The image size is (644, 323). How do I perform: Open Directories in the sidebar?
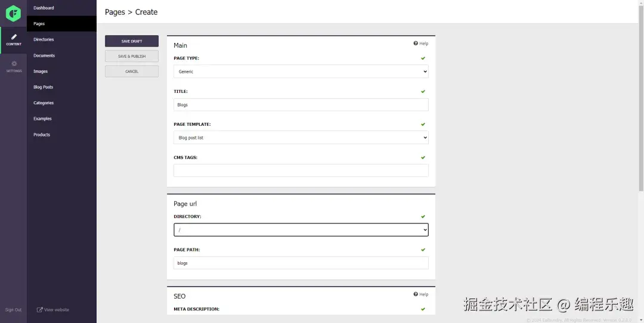(x=61, y=39)
